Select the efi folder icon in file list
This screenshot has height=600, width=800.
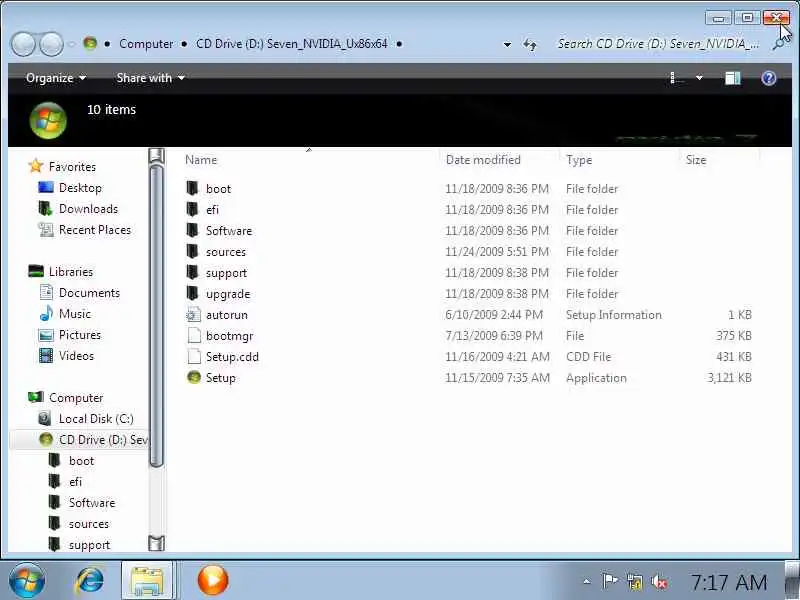(x=192, y=209)
